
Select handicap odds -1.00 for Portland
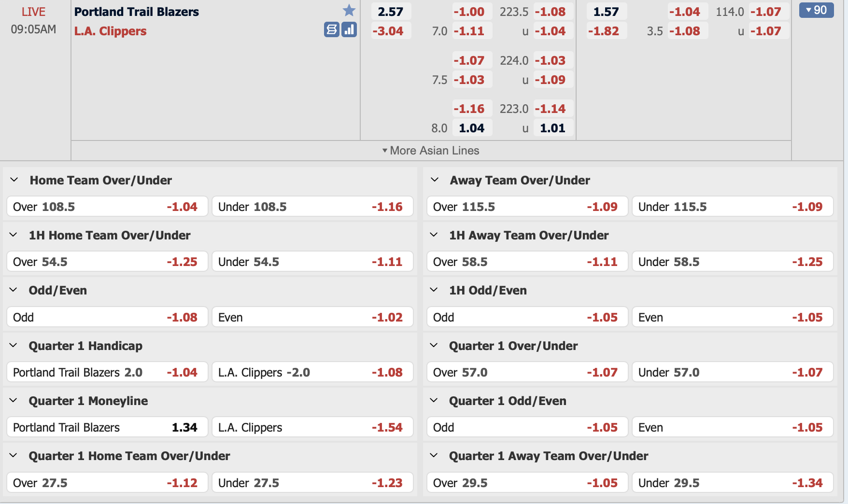click(x=472, y=12)
